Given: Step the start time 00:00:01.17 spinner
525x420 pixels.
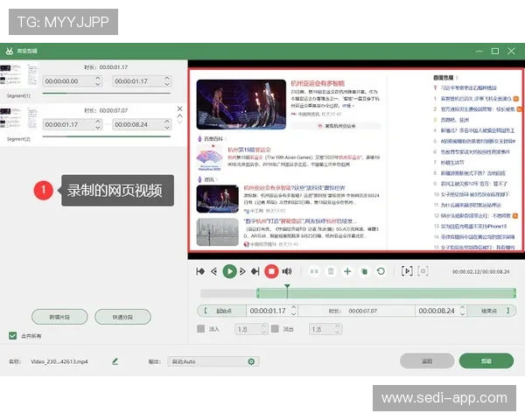Looking at the screenshot, I should [296, 311].
